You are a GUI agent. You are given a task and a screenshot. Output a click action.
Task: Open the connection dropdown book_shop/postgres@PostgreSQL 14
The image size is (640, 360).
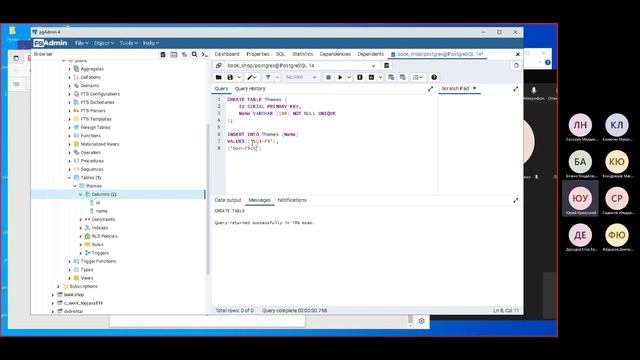point(301,66)
